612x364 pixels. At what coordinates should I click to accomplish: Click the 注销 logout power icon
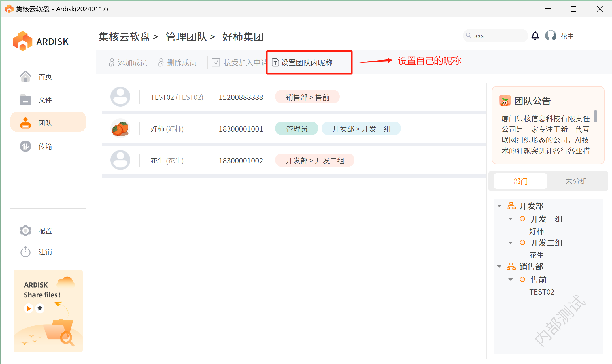pyautogui.click(x=25, y=252)
